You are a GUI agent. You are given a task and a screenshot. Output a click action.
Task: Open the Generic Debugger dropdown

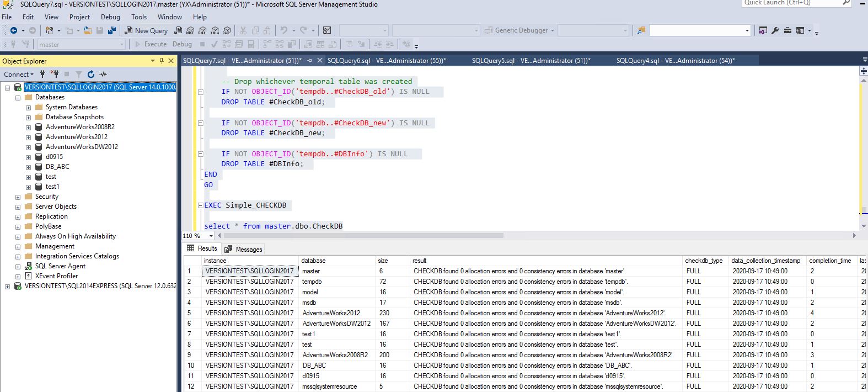(x=552, y=30)
